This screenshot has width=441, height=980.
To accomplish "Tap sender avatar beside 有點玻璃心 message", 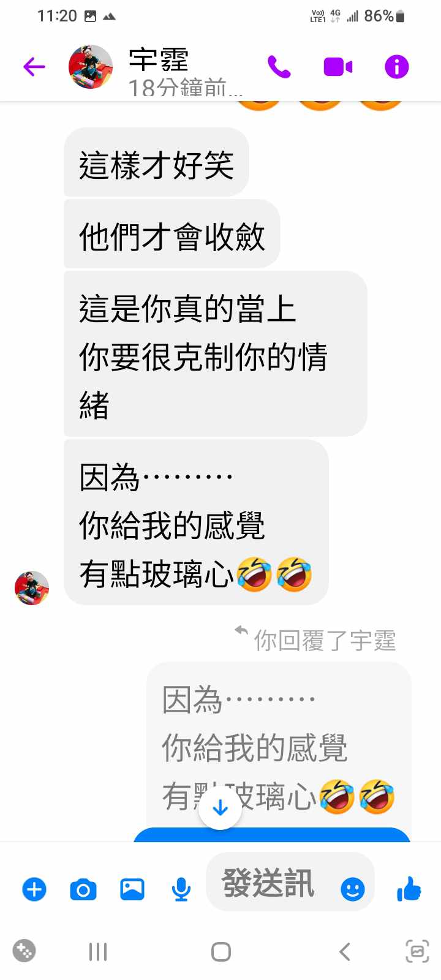I will [x=32, y=588].
